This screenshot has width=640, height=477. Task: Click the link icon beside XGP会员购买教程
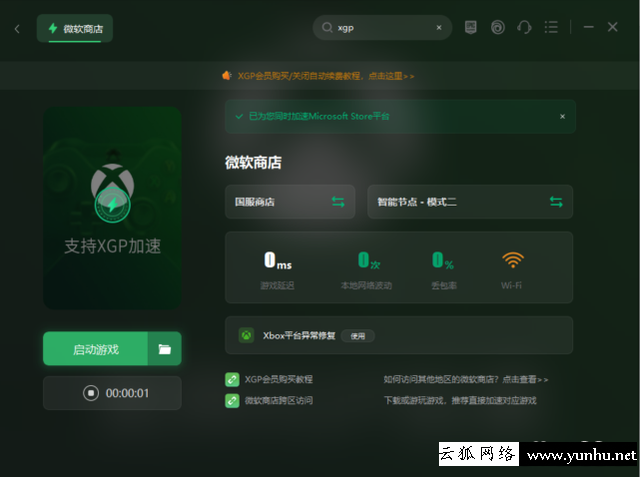click(232, 379)
